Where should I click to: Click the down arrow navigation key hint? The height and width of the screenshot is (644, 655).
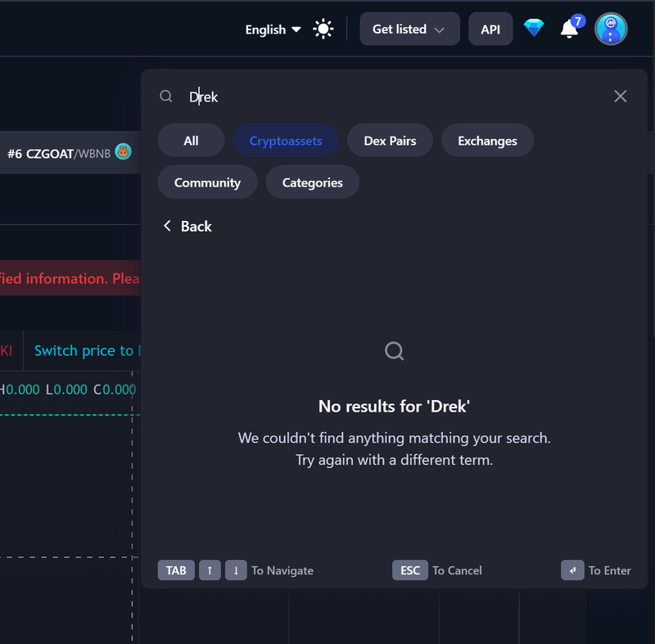point(236,570)
